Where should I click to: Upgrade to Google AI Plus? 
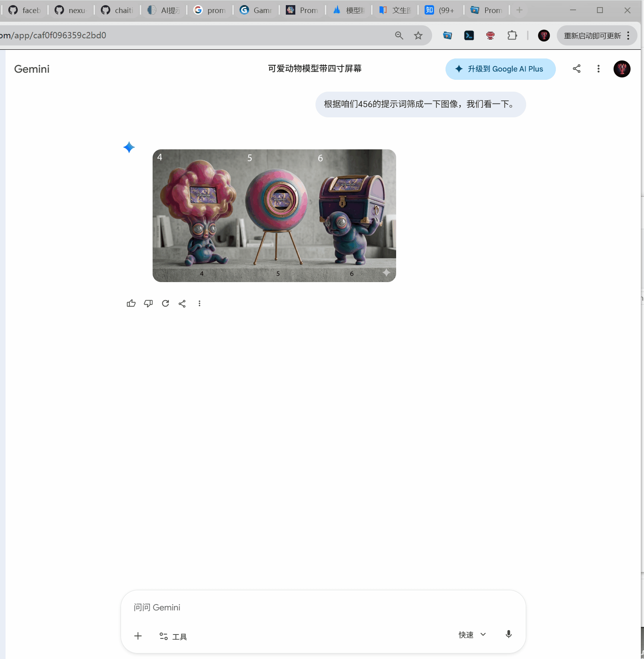pyautogui.click(x=500, y=69)
